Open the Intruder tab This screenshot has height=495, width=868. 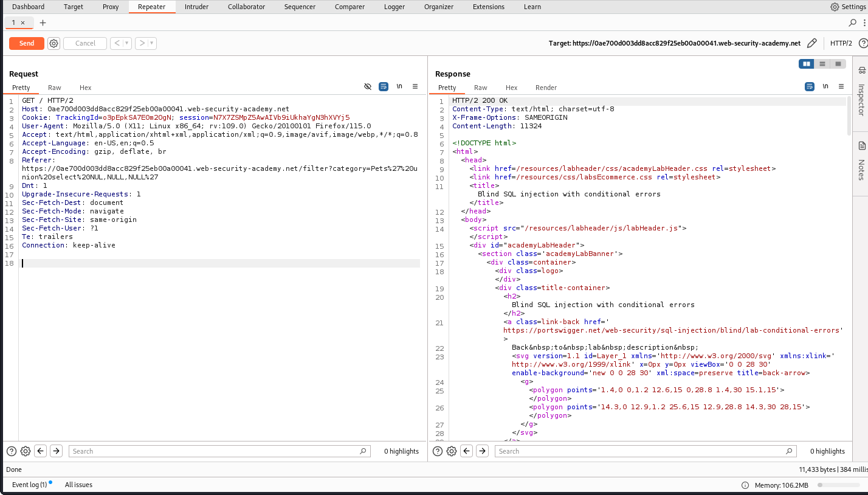(196, 7)
